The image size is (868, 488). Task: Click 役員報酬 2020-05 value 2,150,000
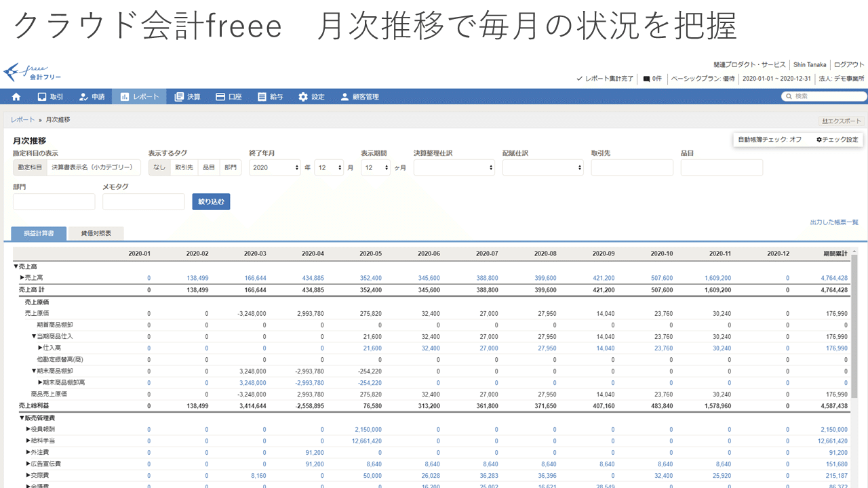pyautogui.click(x=368, y=429)
